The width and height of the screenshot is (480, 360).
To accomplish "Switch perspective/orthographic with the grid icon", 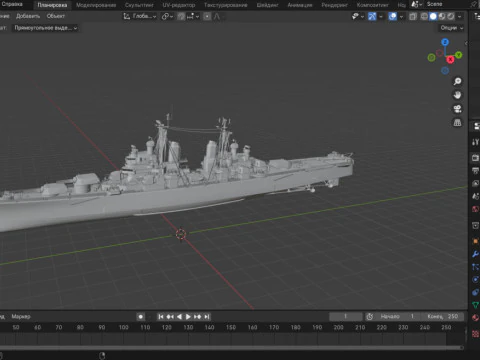I will click(x=457, y=123).
